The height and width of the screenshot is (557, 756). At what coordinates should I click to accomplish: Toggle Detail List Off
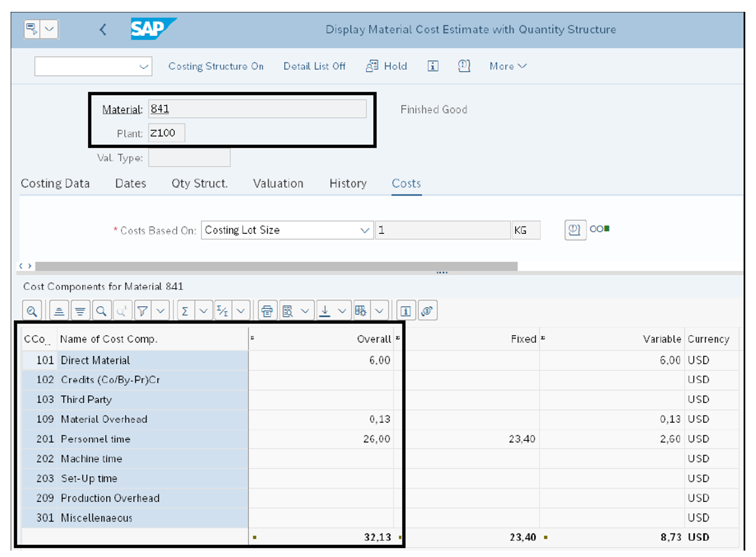click(x=314, y=66)
